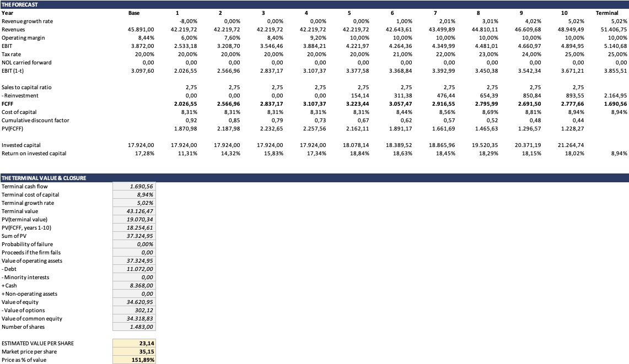The width and height of the screenshot is (629, 364).
Task: Select the Cumulative discount factor label
Action: point(35,120)
